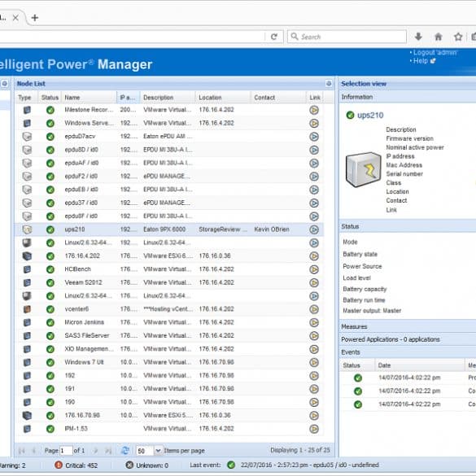Click first event status icon in Events

pos(358,378)
